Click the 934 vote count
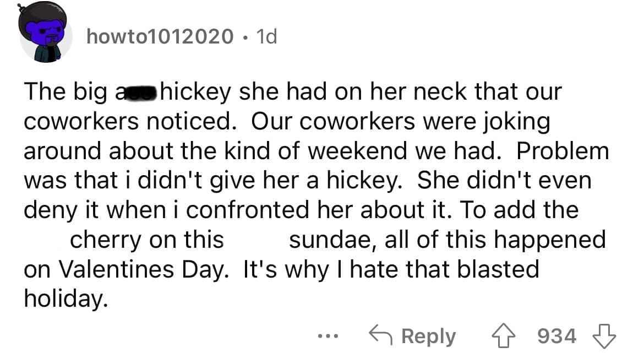Image resolution: width=644 pixels, height=358 pixels. pyautogui.click(x=557, y=335)
